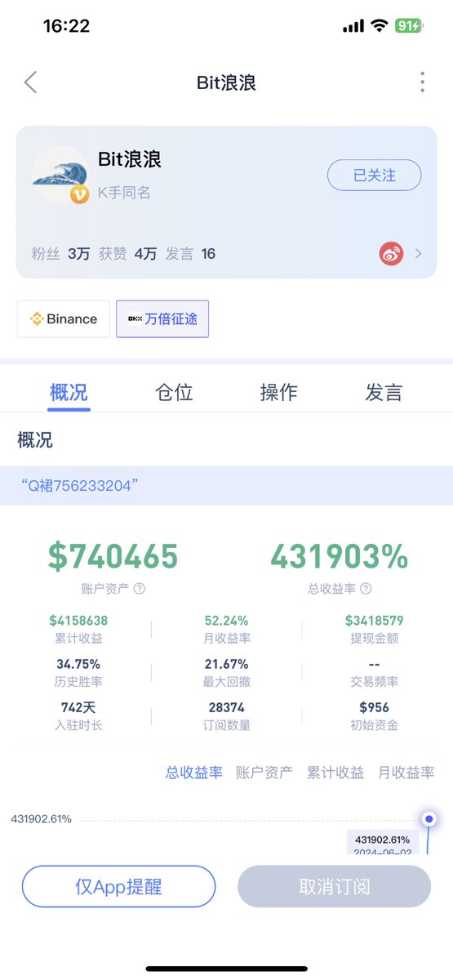This screenshot has height=980, width=453.
Task: Tap the 发言 16 posts count
Action: point(190,254)
